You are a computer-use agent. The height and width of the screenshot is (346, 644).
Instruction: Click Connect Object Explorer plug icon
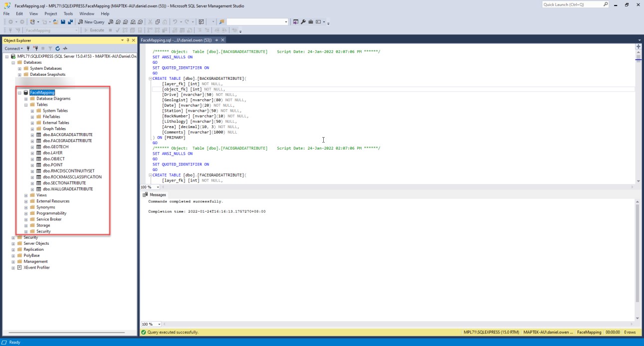click(x=28, y=48)
